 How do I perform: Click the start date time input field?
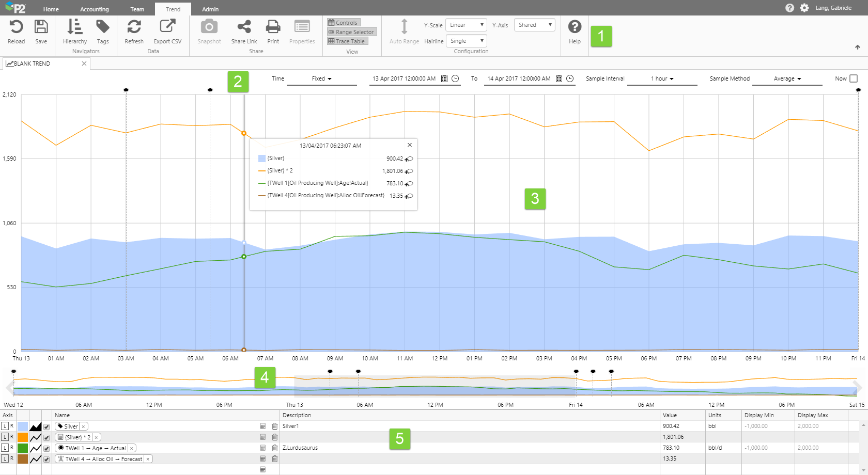[x=404, y=79]
